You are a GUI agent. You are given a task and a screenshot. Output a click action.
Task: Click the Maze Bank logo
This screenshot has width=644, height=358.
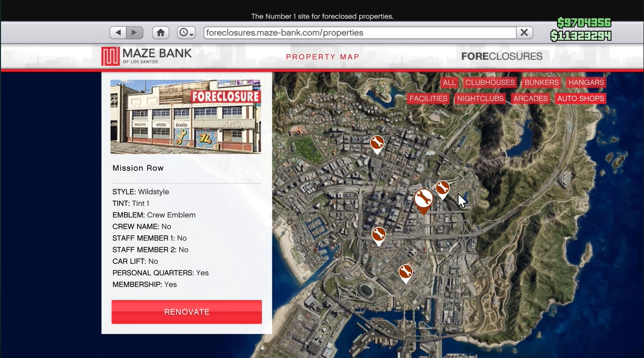point(147,56)
